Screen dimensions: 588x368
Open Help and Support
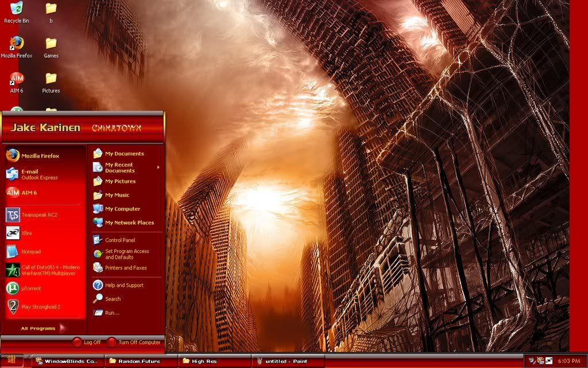pos(127,285)
